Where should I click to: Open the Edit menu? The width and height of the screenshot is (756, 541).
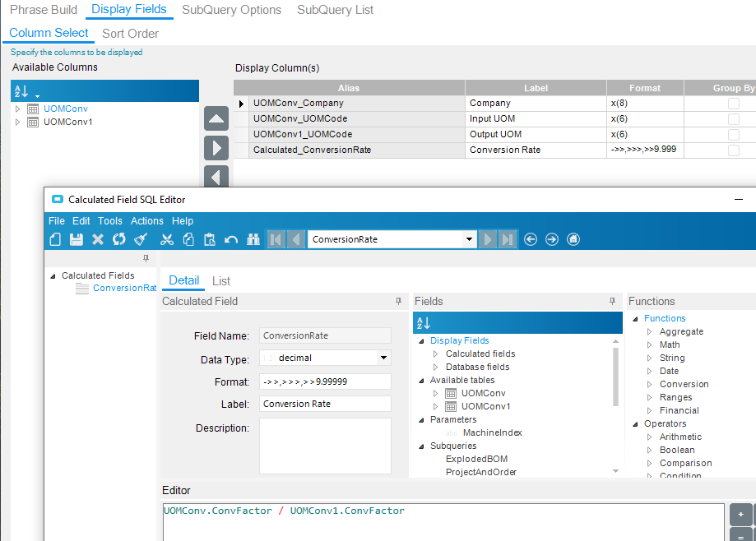click(x=81, y=220)
